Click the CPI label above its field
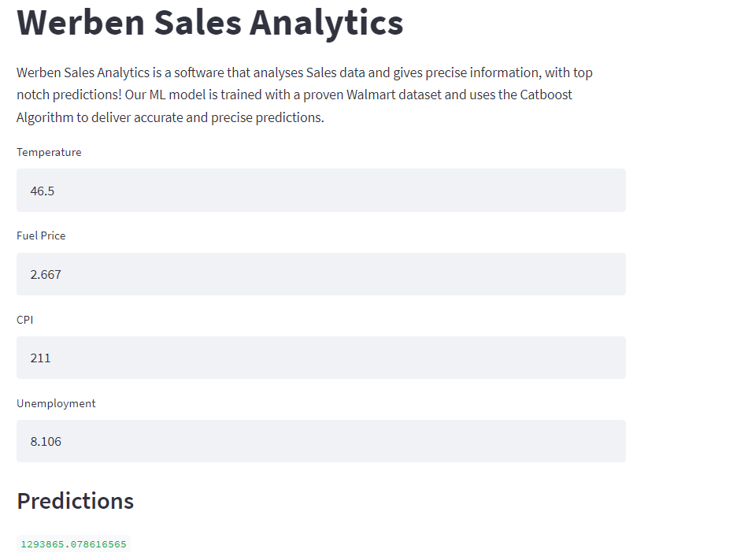737x560 pixels. pos(25,320)
